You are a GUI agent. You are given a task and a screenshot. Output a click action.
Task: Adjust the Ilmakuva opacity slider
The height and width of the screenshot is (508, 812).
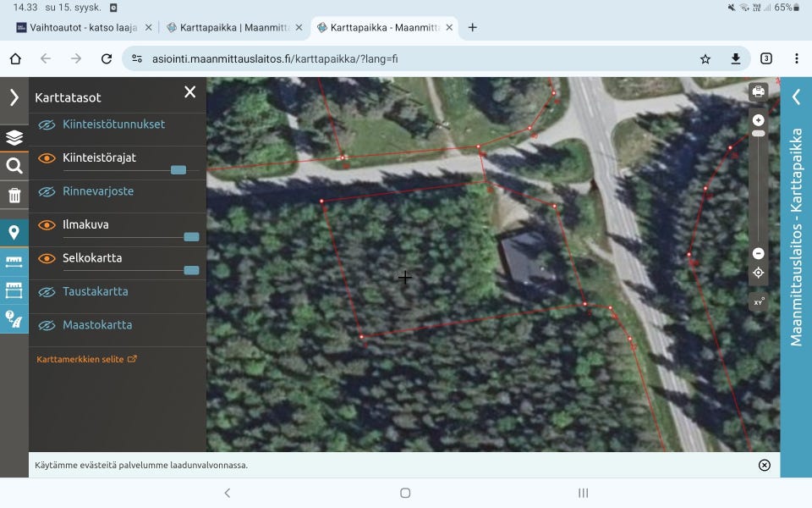[192, 237]
